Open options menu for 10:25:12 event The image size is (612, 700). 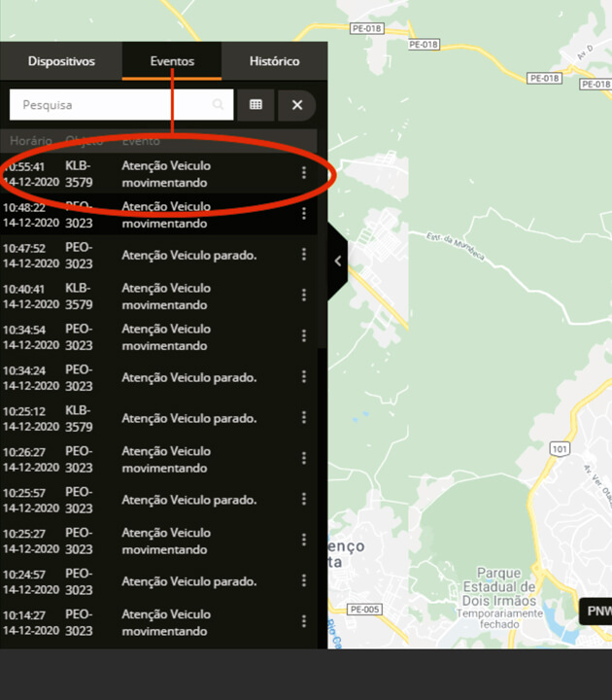click(x=304, y=417)
